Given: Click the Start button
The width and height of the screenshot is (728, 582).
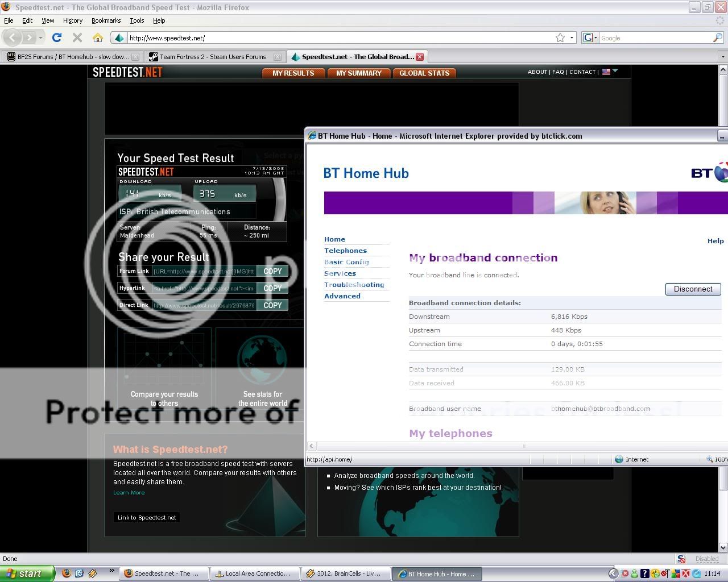Looking at the screenshot, I should 27,573.
